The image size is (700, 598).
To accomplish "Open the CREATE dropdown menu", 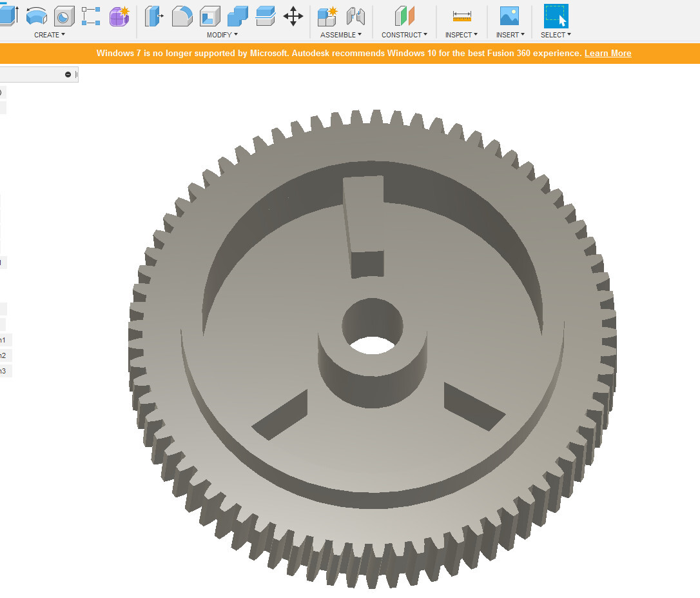I will tap(50, 35).
